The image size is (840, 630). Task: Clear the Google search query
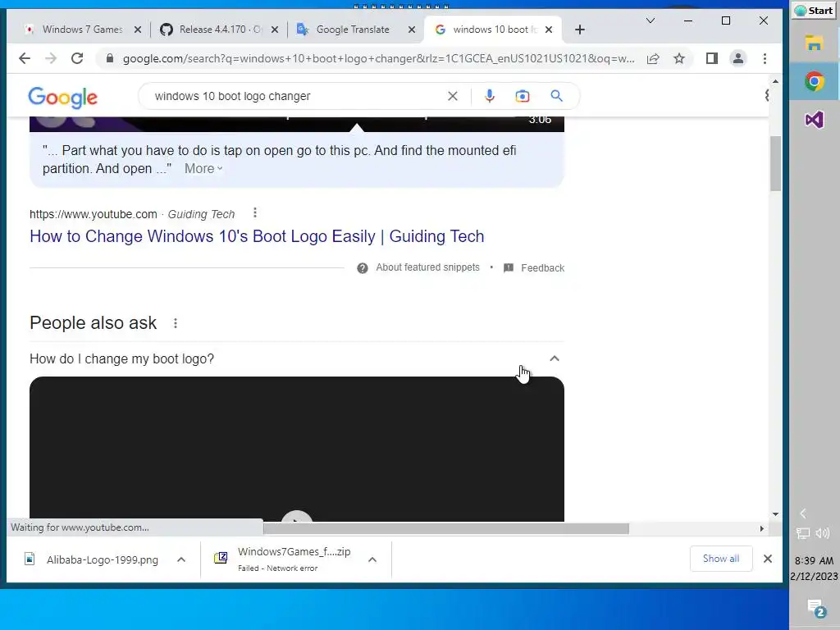(x=453, y=96)
